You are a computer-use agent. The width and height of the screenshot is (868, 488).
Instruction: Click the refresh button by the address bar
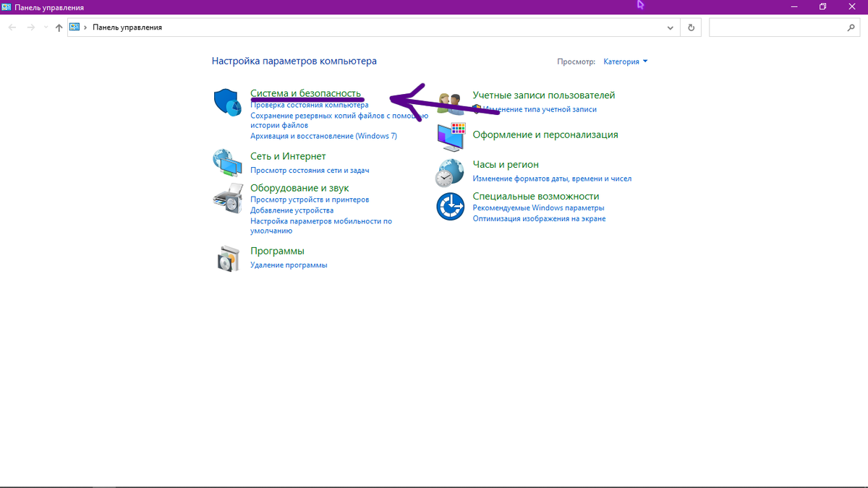pyautogui.click(x=691, y=27)
